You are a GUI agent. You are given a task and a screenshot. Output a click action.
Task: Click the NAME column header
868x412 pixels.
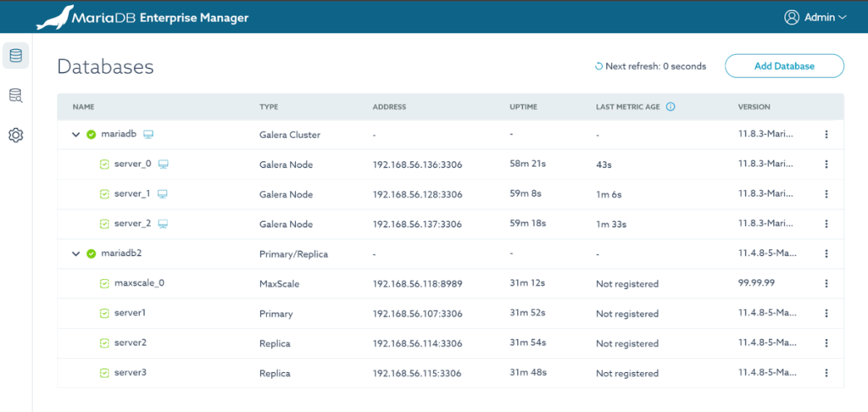84,107
